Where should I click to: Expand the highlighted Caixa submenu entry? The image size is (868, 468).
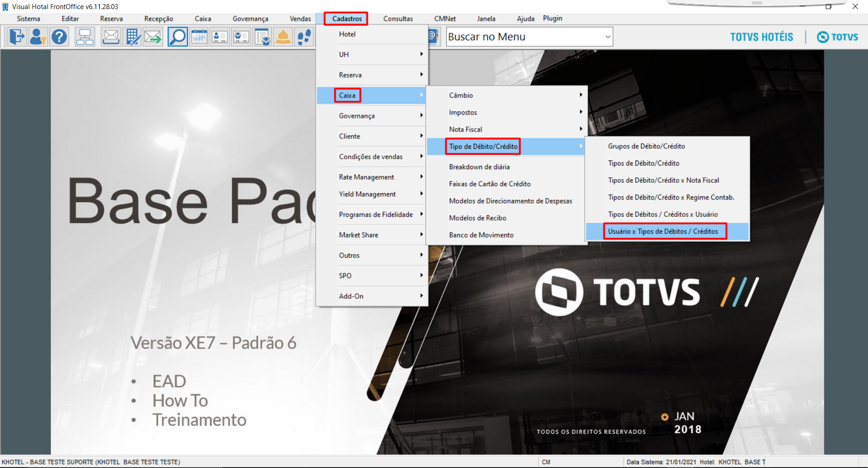372,95
